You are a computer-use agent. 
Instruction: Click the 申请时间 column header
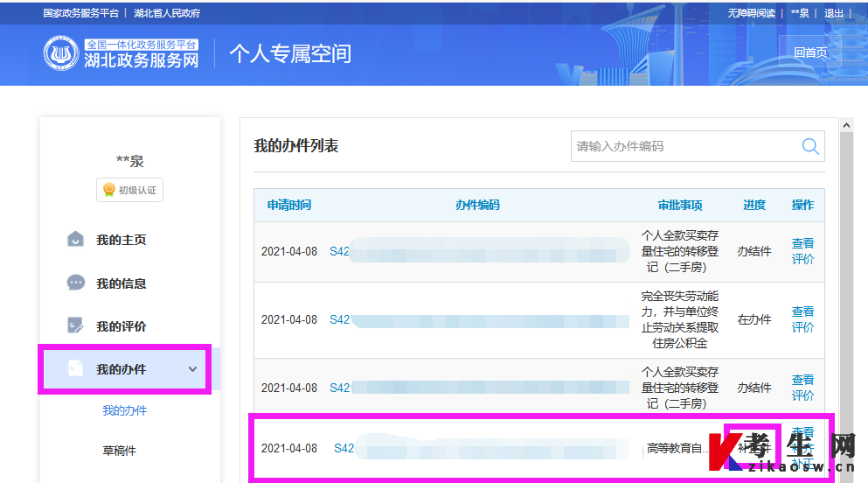pyautogui.click(x=289, y=205)
